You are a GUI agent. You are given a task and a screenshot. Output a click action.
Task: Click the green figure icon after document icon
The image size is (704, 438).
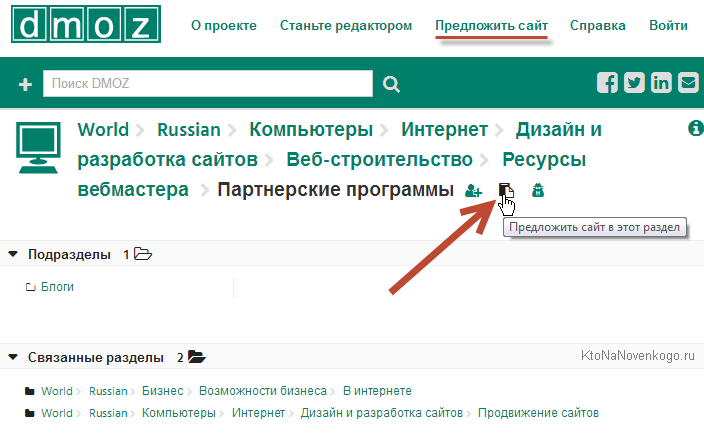pos(538,191)
